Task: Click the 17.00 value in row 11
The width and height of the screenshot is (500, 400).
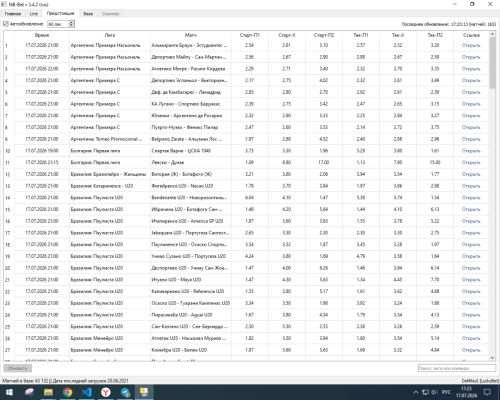Action: coord(324,162)
